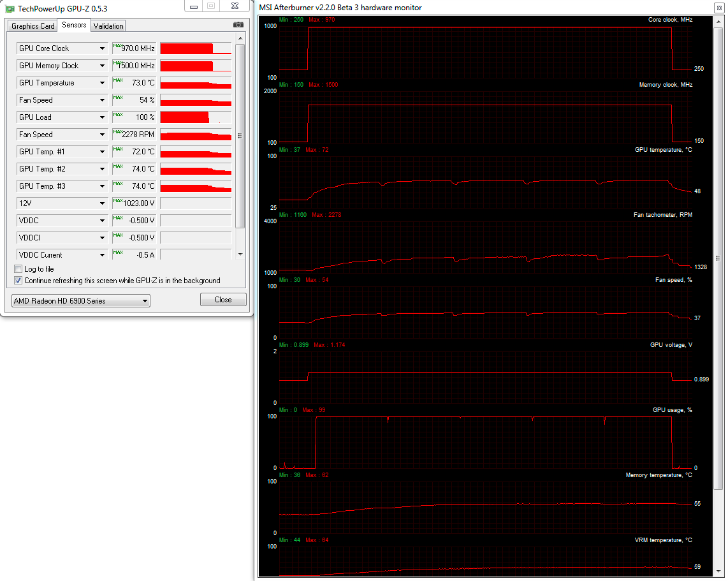Click the Close button in GPU-Z
This screenshot has height=581, width=728.
(x=223, y=300)
